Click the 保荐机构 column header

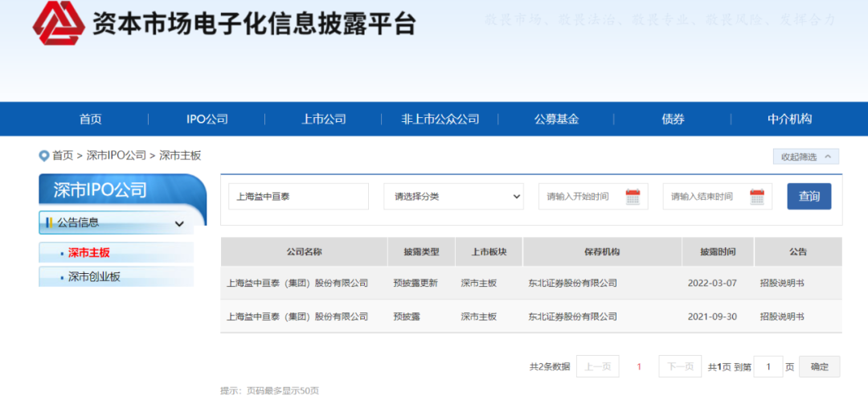pos(602,251)
